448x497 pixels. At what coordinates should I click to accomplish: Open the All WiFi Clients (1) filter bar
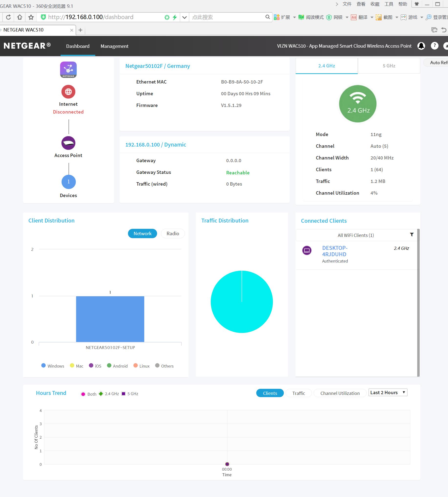click(x=356, y=235)
